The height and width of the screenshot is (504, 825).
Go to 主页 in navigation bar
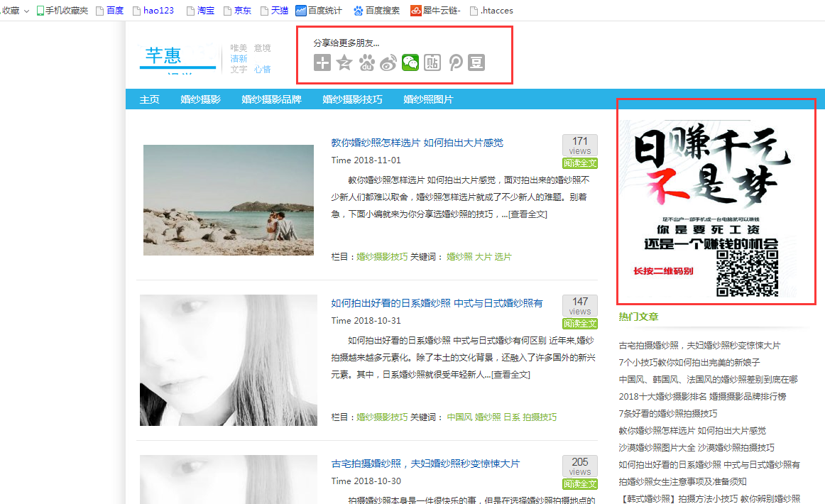(149, 99)
